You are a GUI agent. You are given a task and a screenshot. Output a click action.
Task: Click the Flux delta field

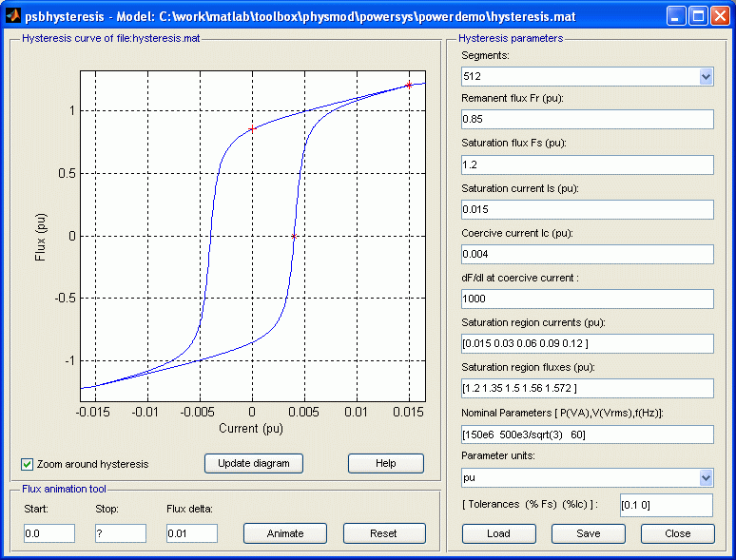tap(192, 533)
